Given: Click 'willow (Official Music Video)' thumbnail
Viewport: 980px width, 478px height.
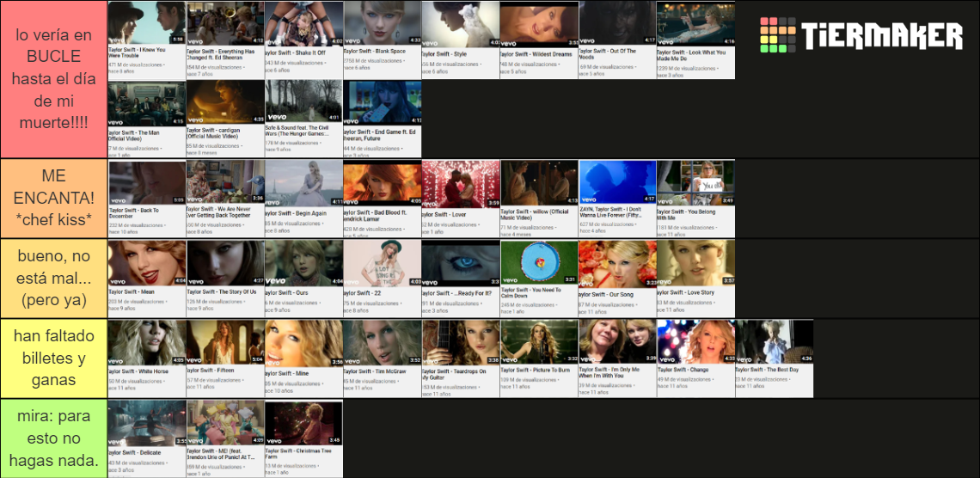Looking at the screenshot, I should coord(539,199).
